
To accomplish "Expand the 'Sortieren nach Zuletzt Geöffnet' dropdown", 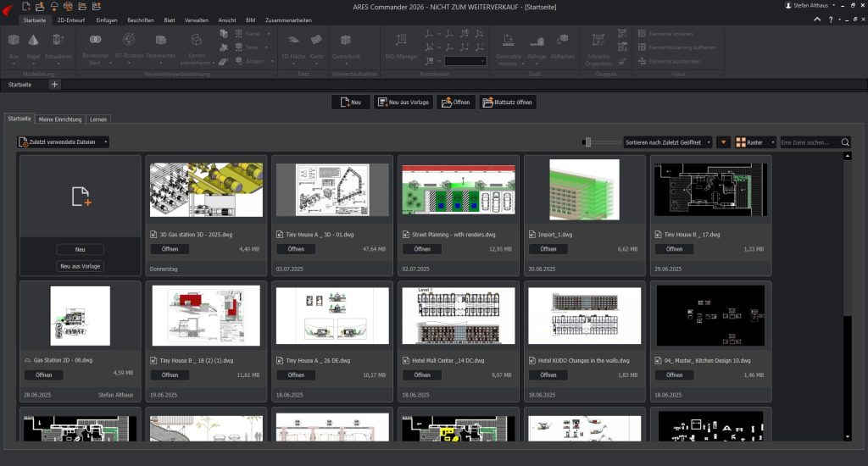I will pyautogui.click(x=666, y=143).
